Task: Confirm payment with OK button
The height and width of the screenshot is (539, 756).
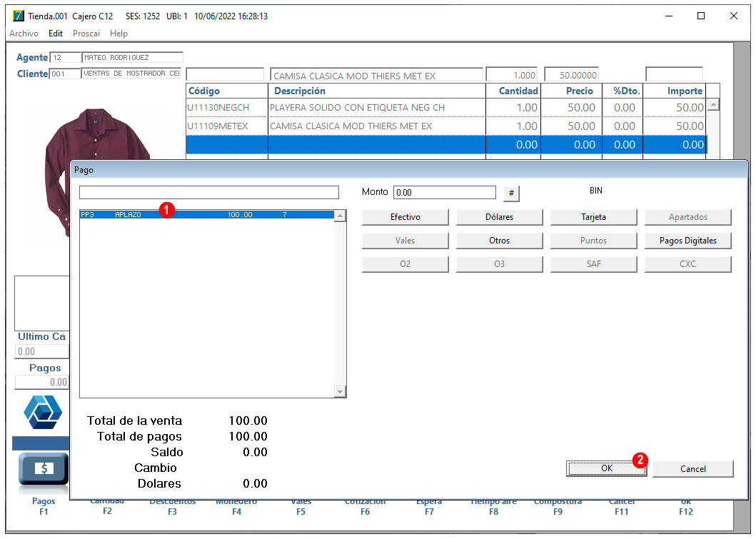Action: coord(607,468)
